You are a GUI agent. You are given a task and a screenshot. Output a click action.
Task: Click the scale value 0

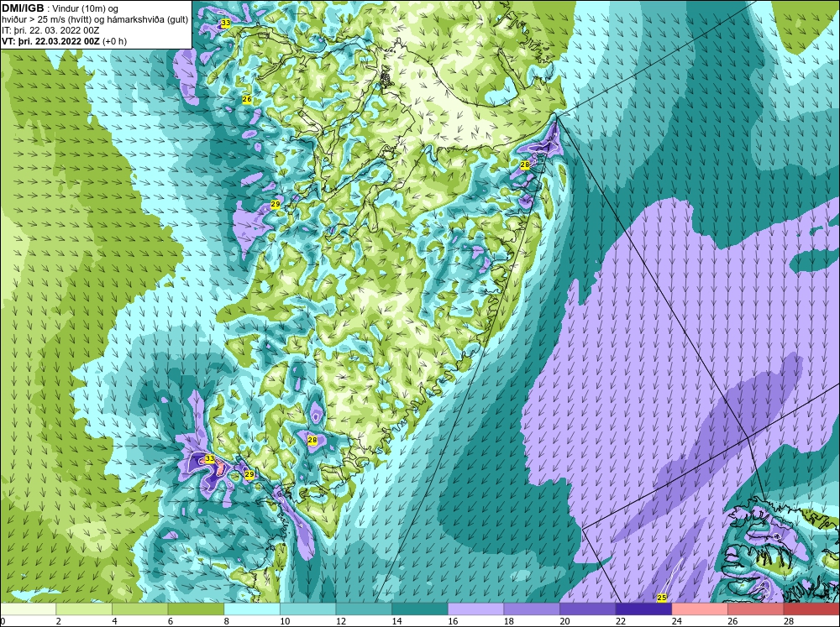tap(3, 621)
